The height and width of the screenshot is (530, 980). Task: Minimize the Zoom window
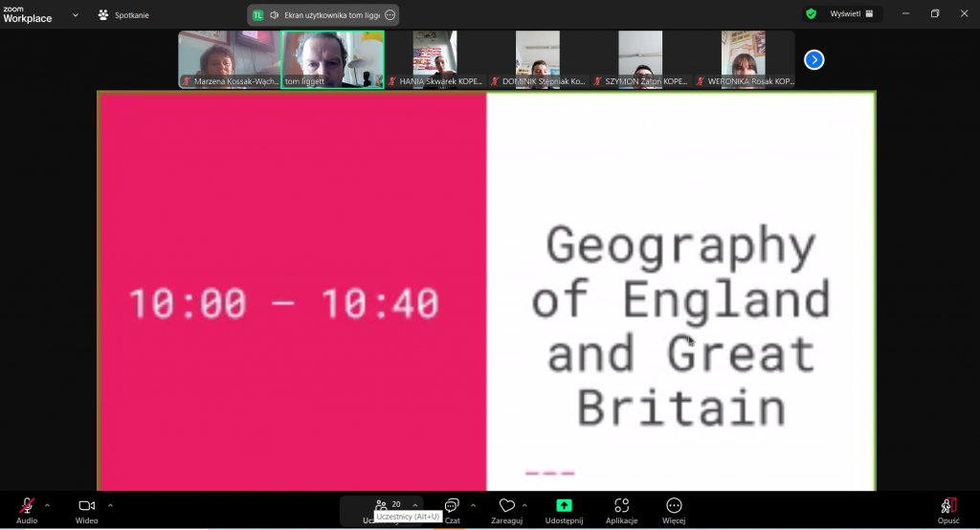pyautogui.click(x=905, y=13)
